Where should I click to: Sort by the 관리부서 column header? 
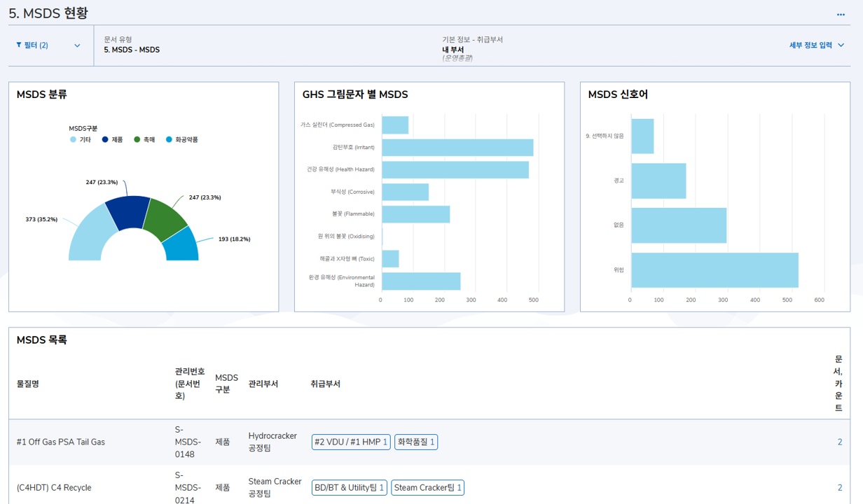[263, 384]
